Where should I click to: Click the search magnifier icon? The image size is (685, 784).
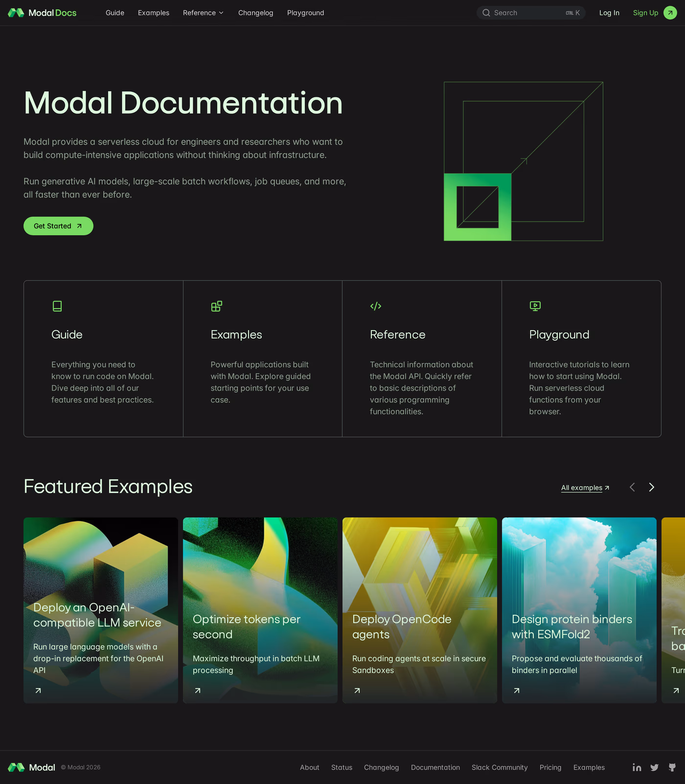coord(486,13)
